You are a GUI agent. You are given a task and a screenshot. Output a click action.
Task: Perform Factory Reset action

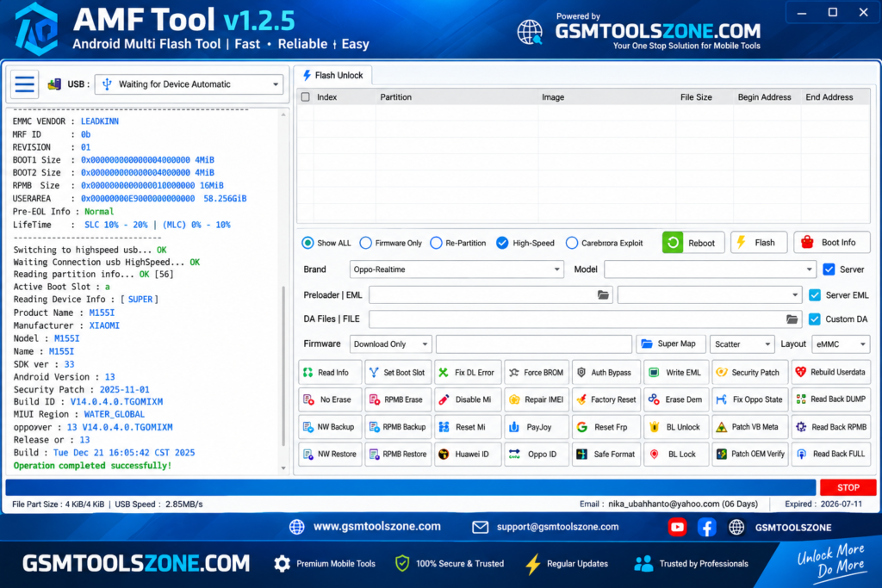(x=606, y=399)
